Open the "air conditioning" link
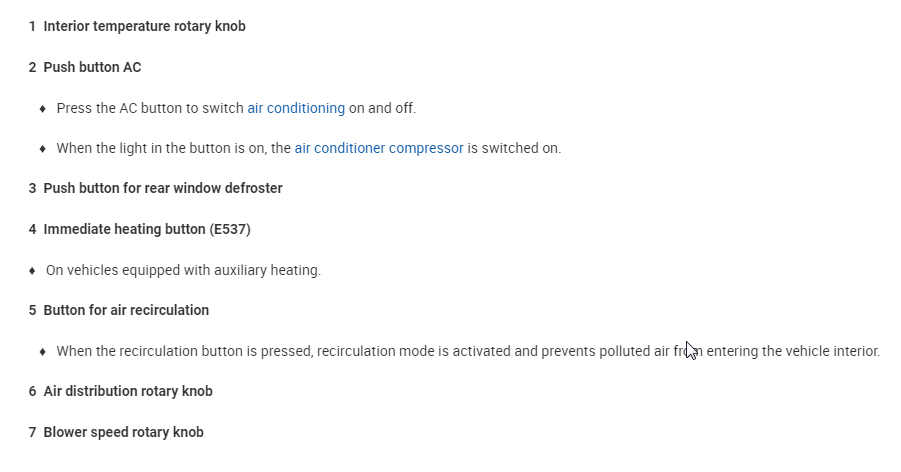Viewport: 901px width, 472px height. tap(296, 108)
